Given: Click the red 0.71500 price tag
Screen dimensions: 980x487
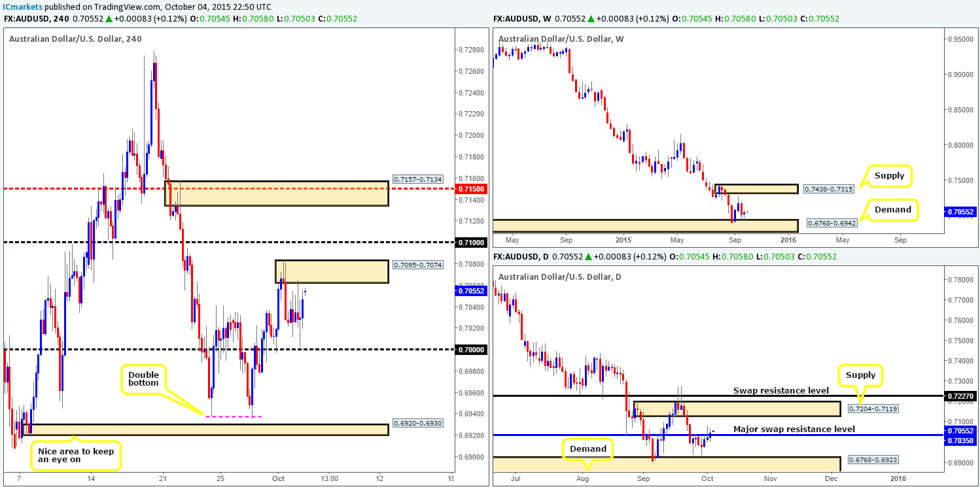Looking at the screenshot, I should click(471, 188).
